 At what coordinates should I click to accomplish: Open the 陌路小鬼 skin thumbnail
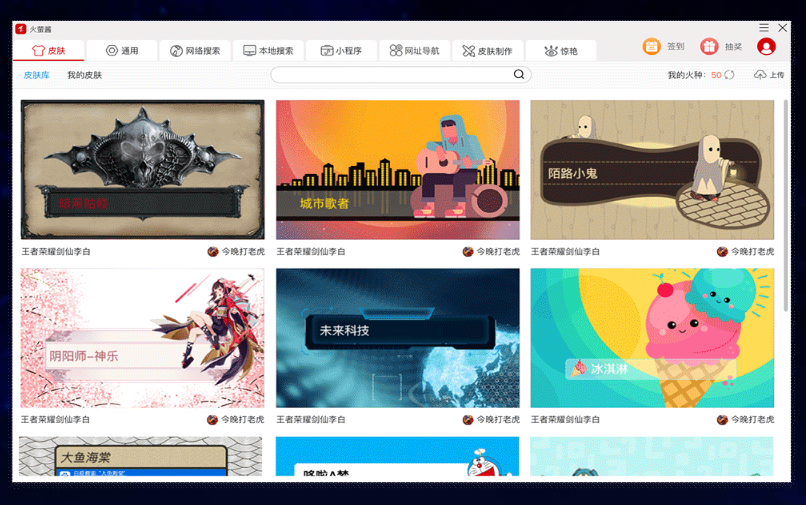(x=652, y=170)
